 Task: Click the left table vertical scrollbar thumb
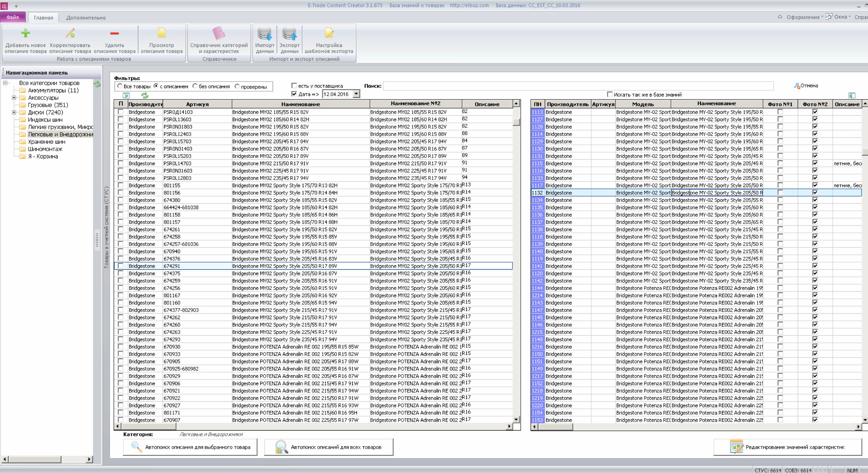click(x=516, y=122)
